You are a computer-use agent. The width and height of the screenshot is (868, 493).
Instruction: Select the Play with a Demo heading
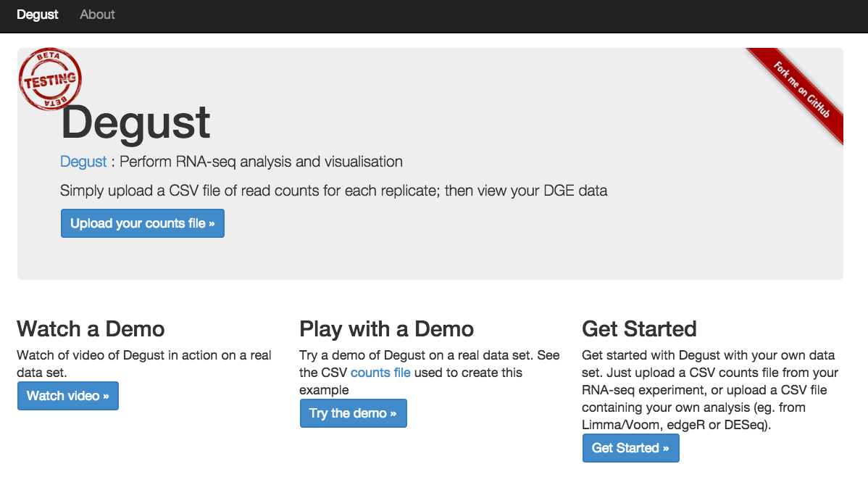pos(386,329)
